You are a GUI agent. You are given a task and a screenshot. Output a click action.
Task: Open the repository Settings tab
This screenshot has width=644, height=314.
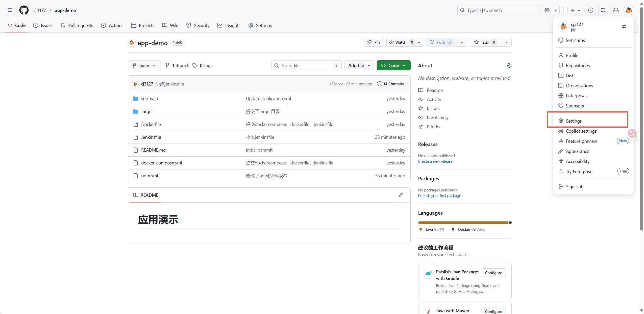[x=260, y=25]
